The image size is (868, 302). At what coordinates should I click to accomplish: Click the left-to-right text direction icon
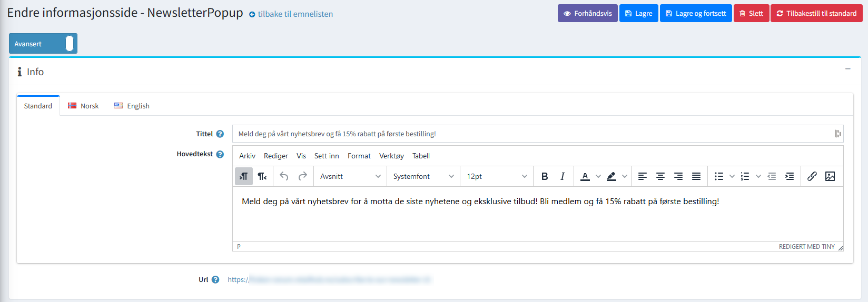point(243,176)
